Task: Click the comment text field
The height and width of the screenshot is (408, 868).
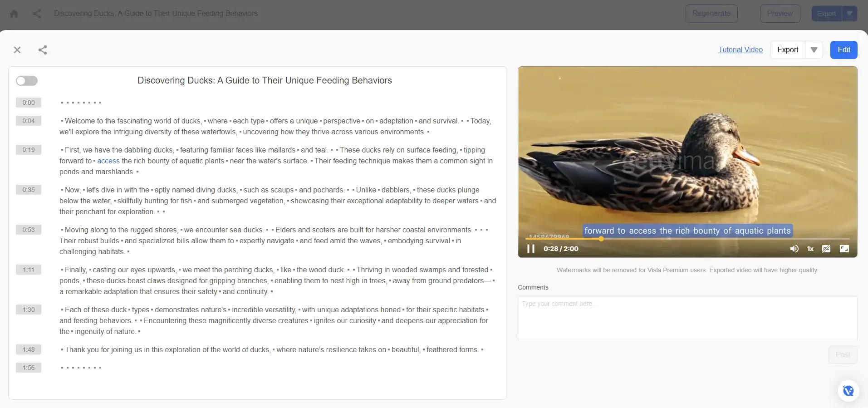Action: (687, 319)
